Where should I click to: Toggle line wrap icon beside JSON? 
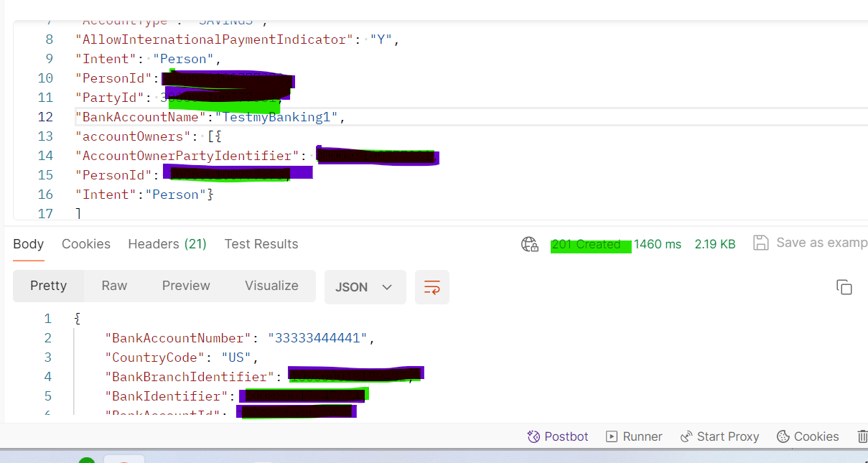coord(432,287)
